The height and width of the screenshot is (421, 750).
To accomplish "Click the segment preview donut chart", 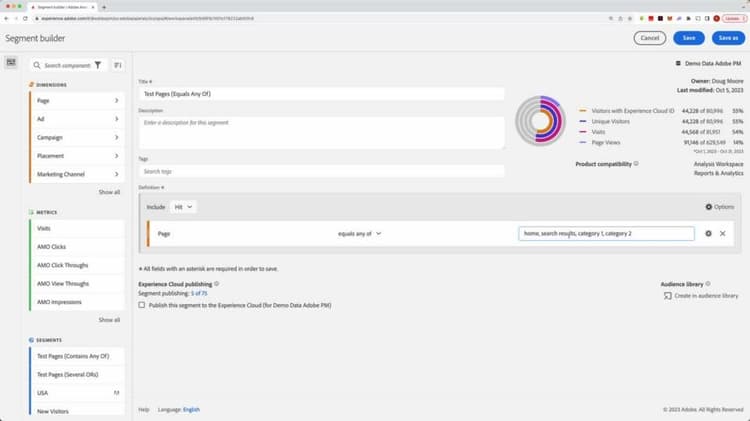I will (540, 121).
